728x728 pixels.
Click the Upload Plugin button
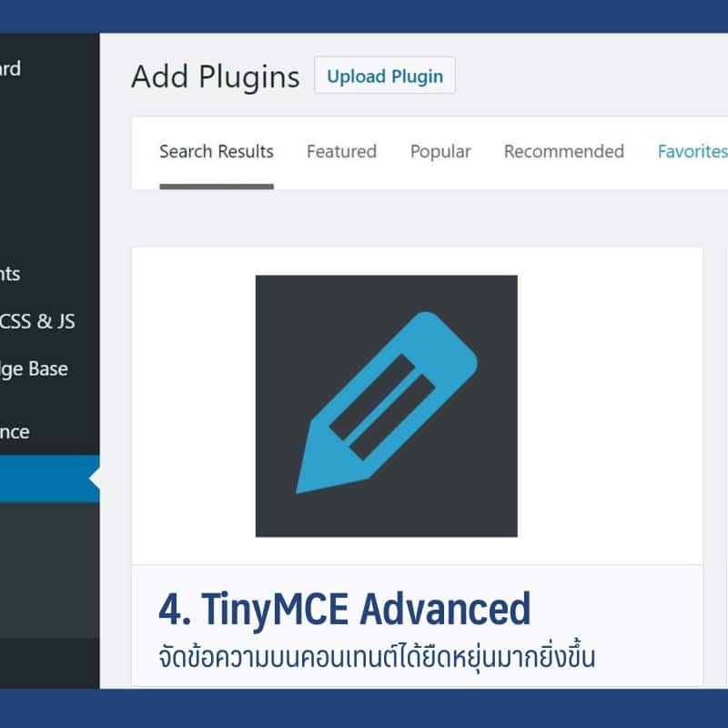pyautogui.click(x=384, y=76)
